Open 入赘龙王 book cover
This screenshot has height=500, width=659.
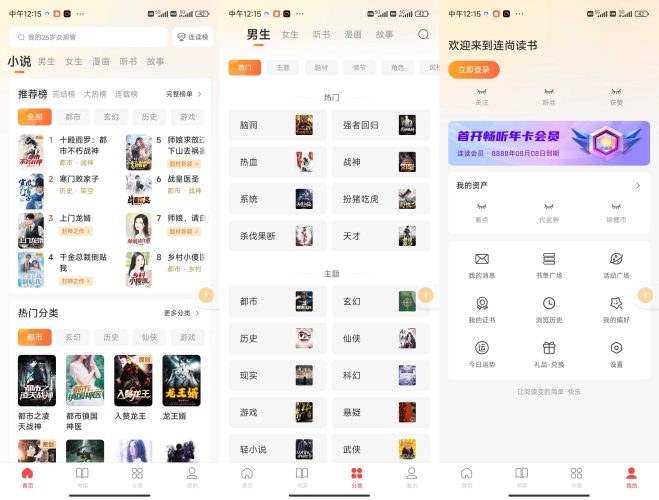pos(133,381)
